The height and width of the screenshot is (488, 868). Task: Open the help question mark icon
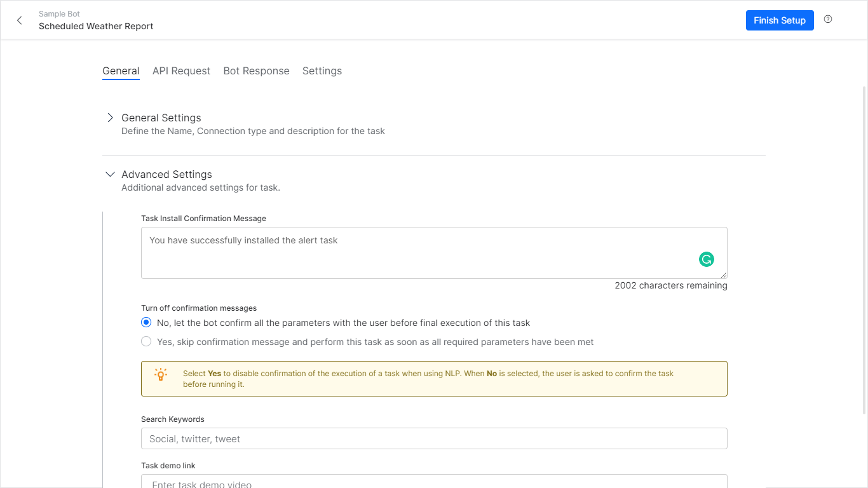pyautogui.click(x=828, y=19)
